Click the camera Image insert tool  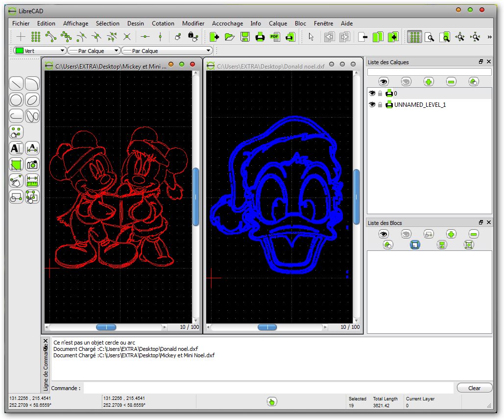tap(32, 165)
